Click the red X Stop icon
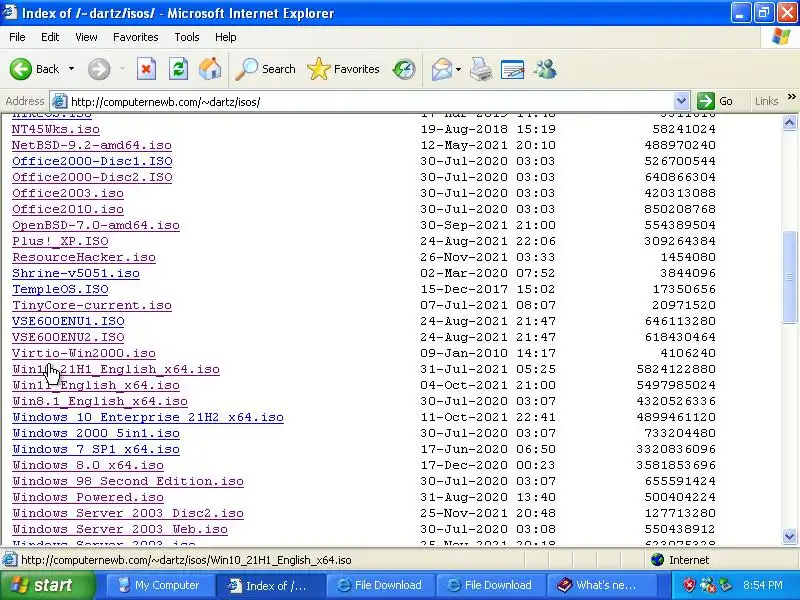This screenshot has height=600, width=800. pos(146,69)
